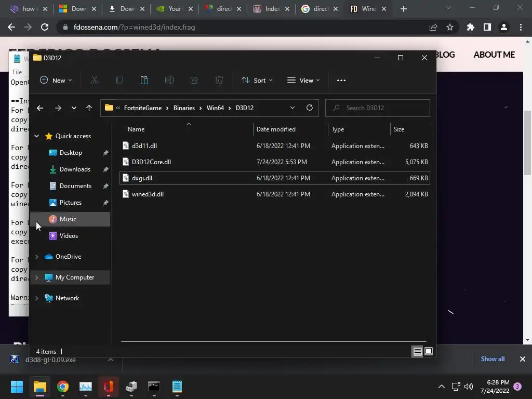Click the Share icon in Explorer toolbar

pyautogui.click(x=194, y=81)
